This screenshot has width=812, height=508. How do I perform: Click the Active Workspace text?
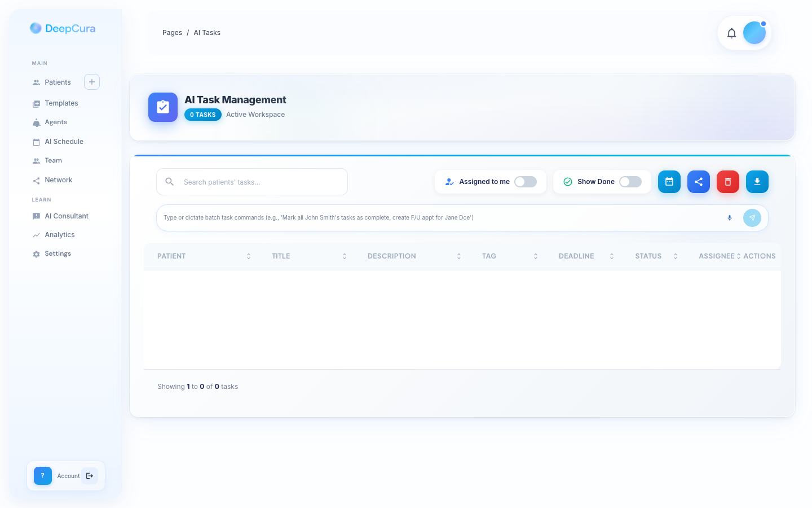pos(255,115)
